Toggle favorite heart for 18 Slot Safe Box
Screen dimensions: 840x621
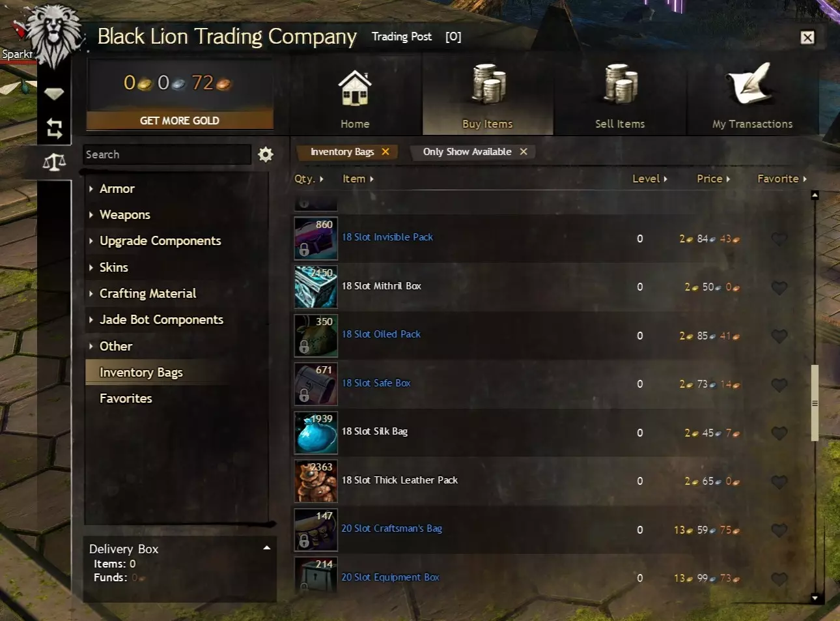pos(779,384)
